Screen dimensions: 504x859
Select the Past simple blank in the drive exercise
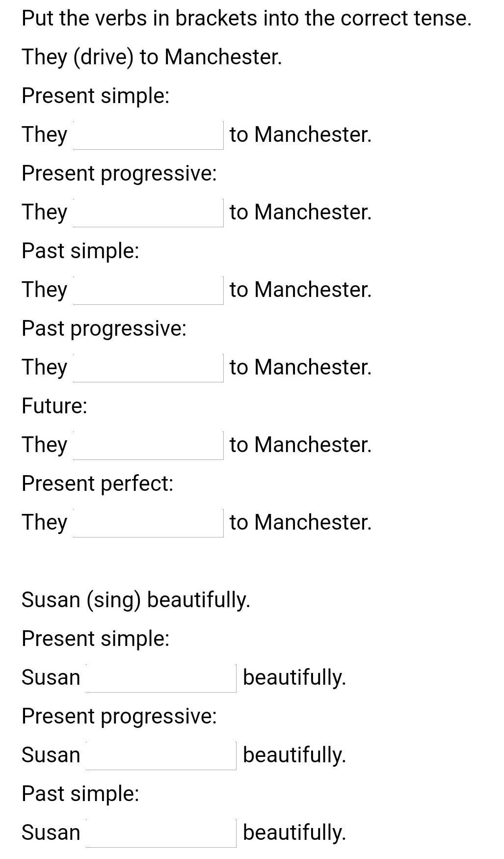tap(148, 290)
